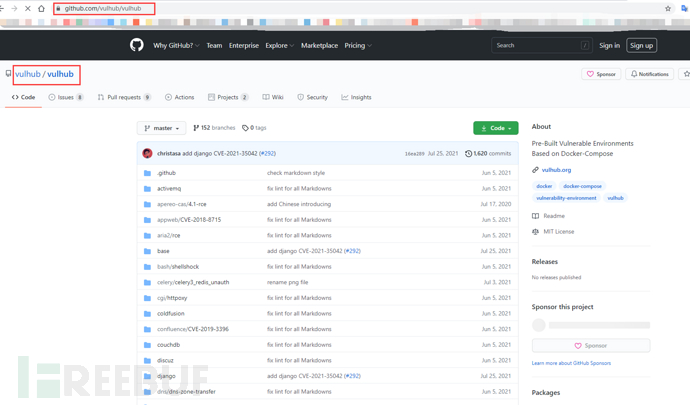Open the confluence/CVE-2019-3396 folder
This screenshot has width=690, height=405.
click(193, 329)
